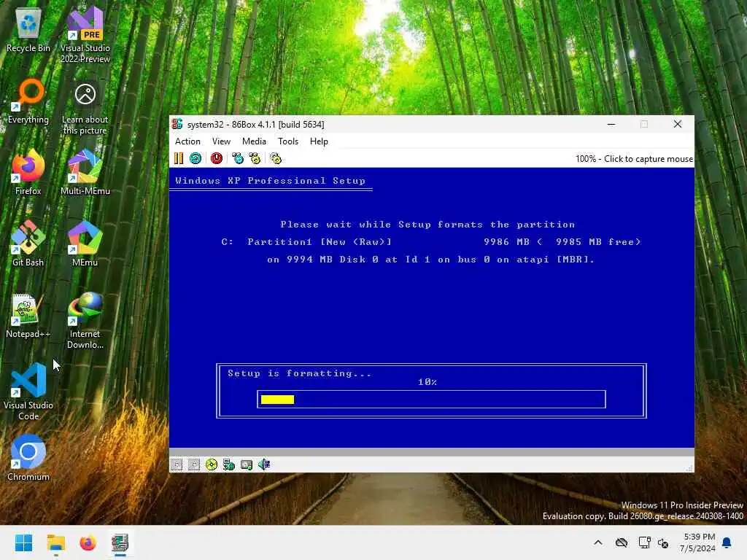Viewport: 747px width, 560px height.
Task: Expand the hidden system tray icons chevron
Action: pos(598,542)
